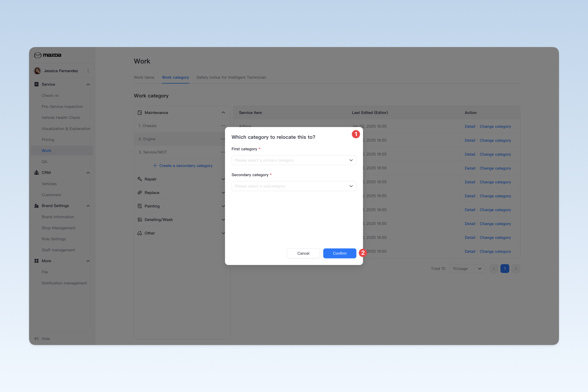
Task: Collapse the Brand Settings section
Action: pyautogui.click(x=88, y=206)
